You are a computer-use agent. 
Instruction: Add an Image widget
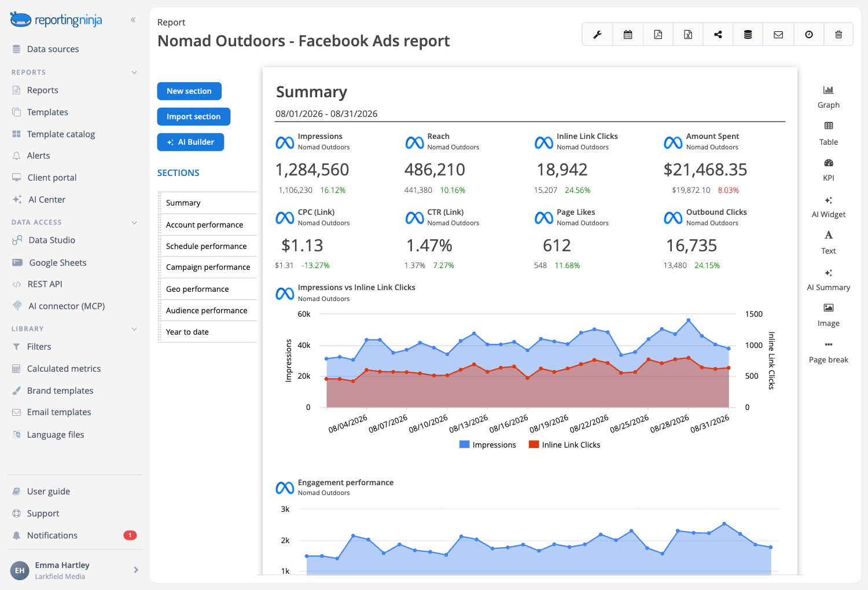pyautogui.click(x=829, y=316)
